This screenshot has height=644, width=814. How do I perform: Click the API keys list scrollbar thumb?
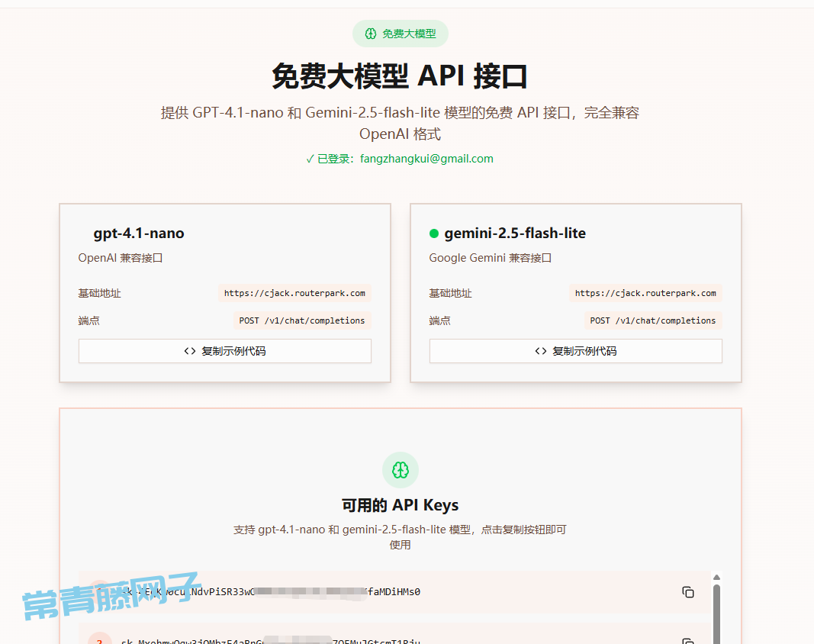tap(716, 610)
